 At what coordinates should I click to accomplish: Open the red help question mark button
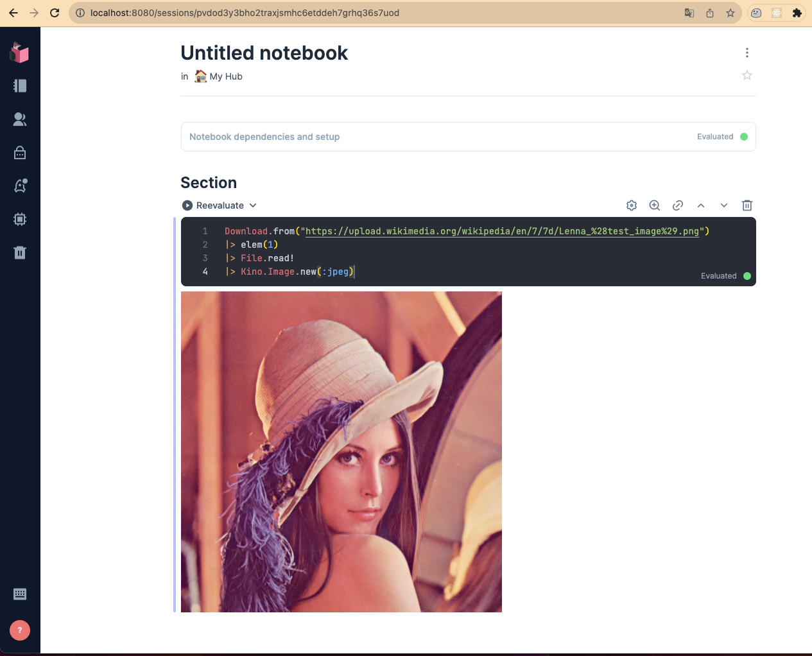(x=20, y=630)
